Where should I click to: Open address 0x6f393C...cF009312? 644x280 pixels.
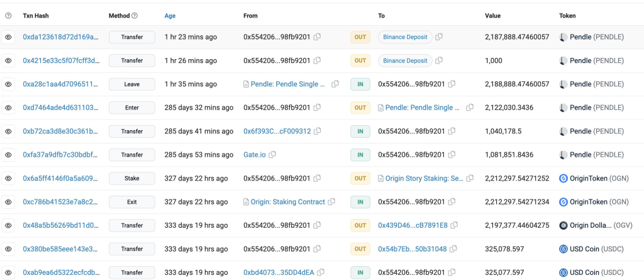[277, 131]
